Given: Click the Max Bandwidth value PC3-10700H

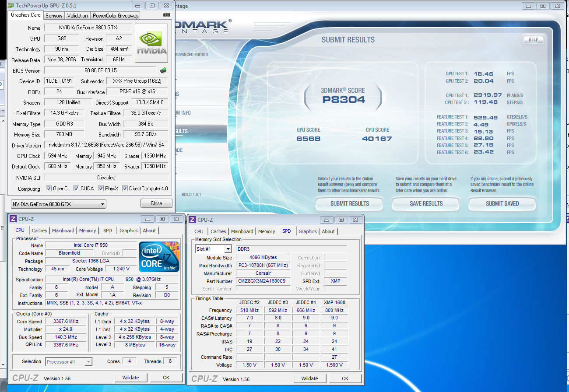Looking at the screenshot, I should (x=264, y=265).
